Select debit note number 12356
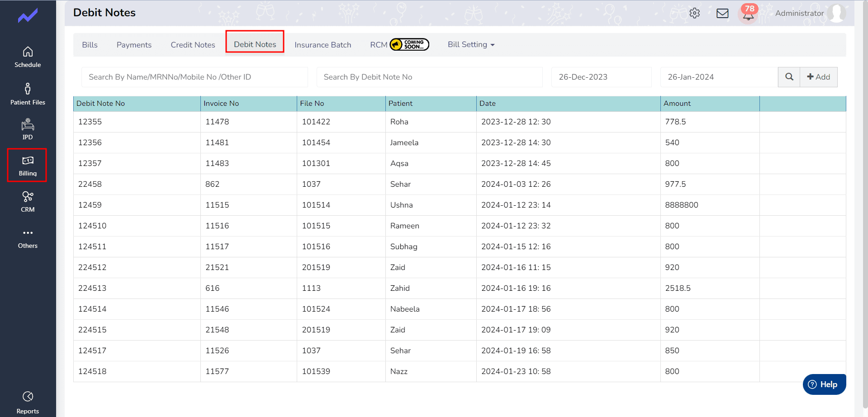Screen dimensions: 868x417 (x=90, y=142)
